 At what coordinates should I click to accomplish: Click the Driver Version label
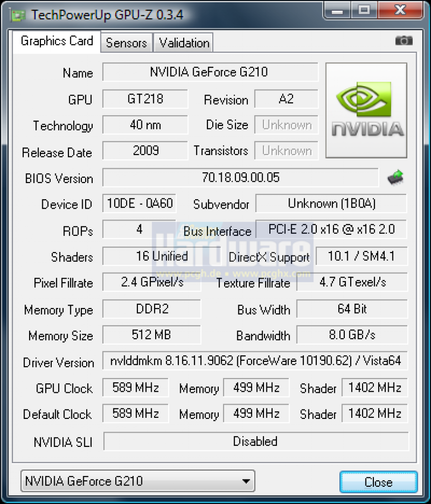(x=59, y=363)
